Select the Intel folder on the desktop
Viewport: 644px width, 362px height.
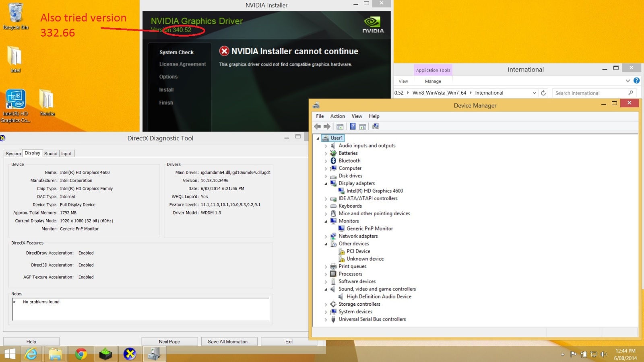click(x=15, y=59)
